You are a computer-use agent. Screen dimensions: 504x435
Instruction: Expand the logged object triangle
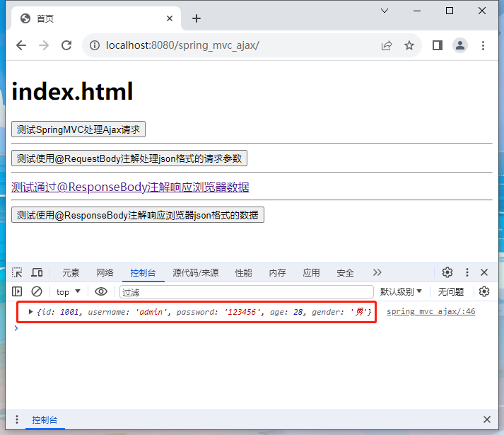(x=30, y=311)
